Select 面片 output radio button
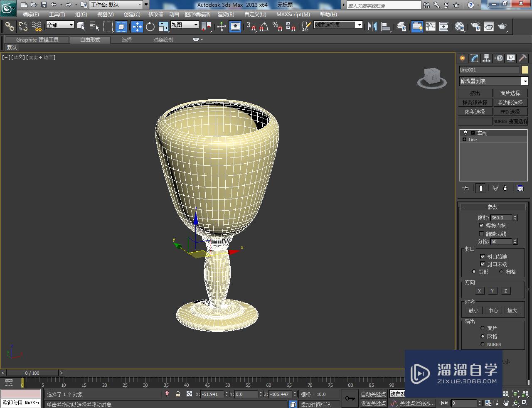 [x=483, y=328]
